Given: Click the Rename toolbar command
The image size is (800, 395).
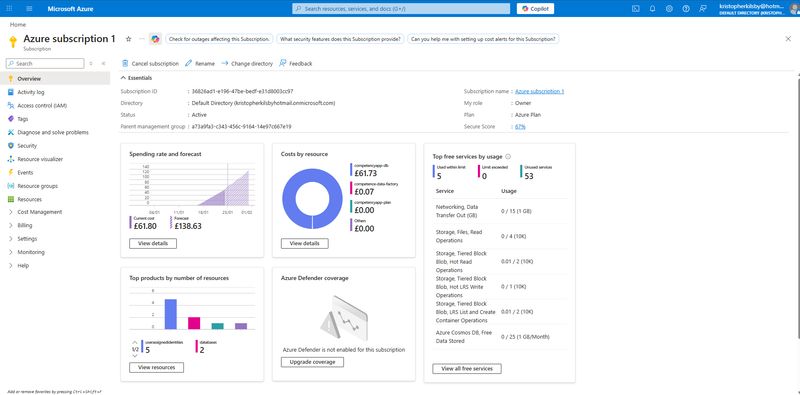Looking at the screenshot, I should [x=199, y=63].
